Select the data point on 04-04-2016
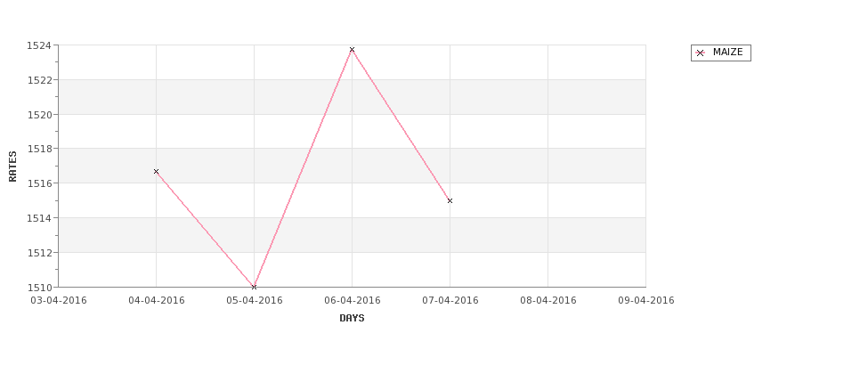This screenshot has height=382, width=868. [156, 171]
